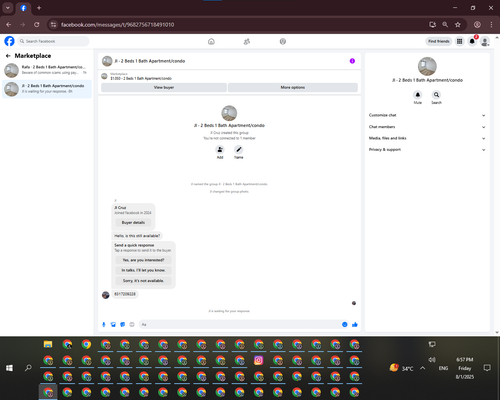
Task: Click the Facebook logo
Action: tap(9, 41)
